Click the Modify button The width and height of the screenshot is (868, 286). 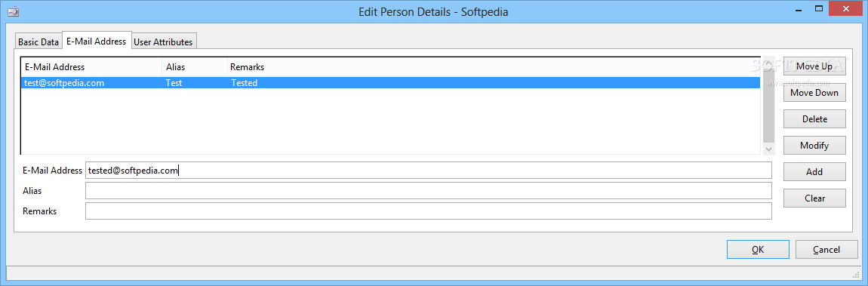coord(814,146)
